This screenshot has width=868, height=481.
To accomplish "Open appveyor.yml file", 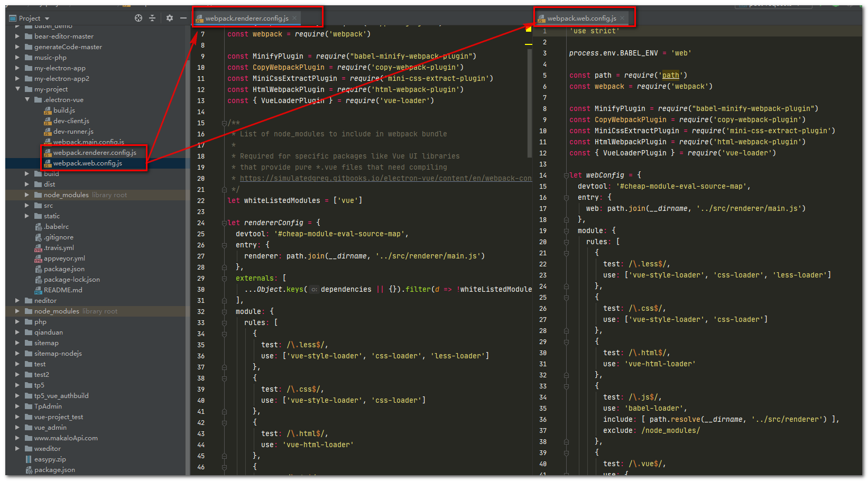I will click(64, 258).
